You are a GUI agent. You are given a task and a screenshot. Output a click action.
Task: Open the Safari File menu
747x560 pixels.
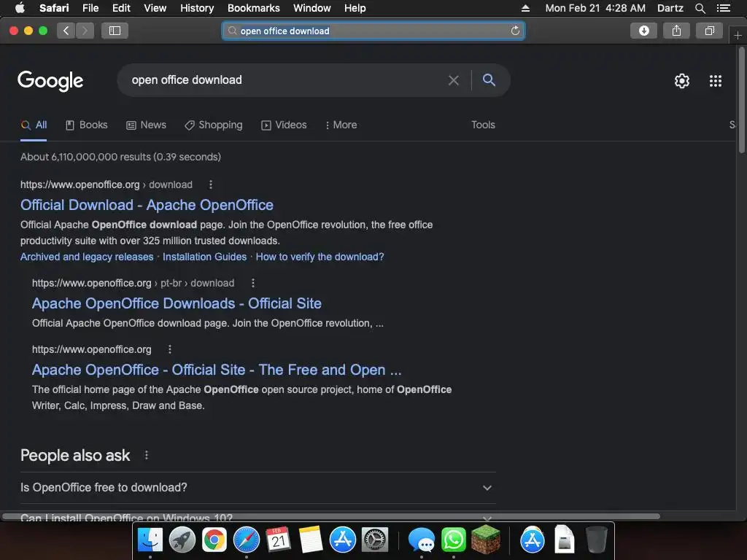tap(90, 8)
